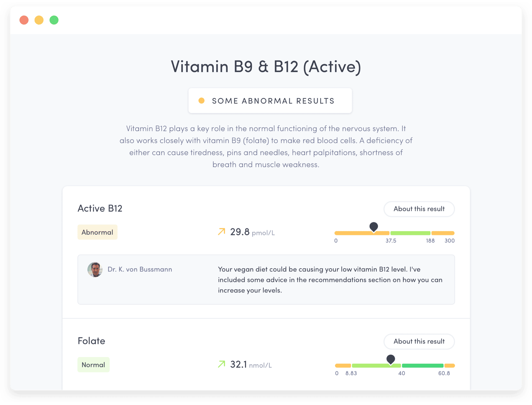Click the Abnormal status badge
The width and height of the screenshot is (532, 405).
tap(97, 232)
